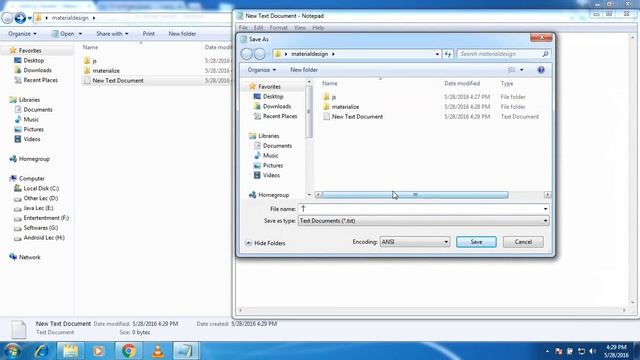Click the volume icon in system tray

[x=592, y=351]
